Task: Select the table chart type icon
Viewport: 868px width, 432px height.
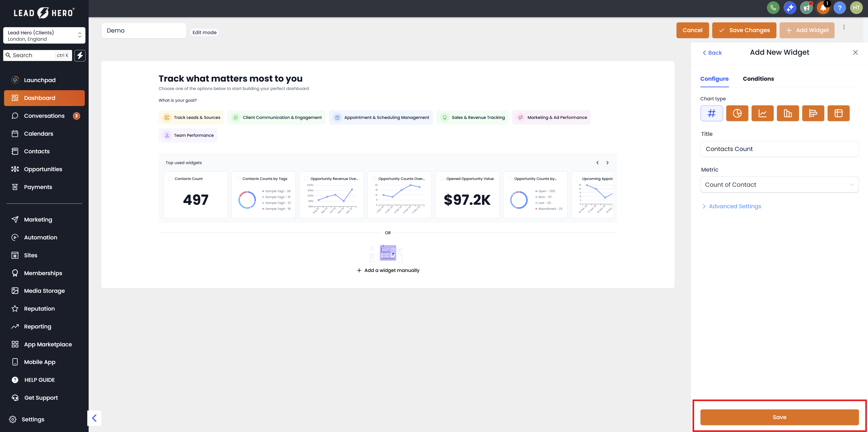Action: click(x=838, y=113)
